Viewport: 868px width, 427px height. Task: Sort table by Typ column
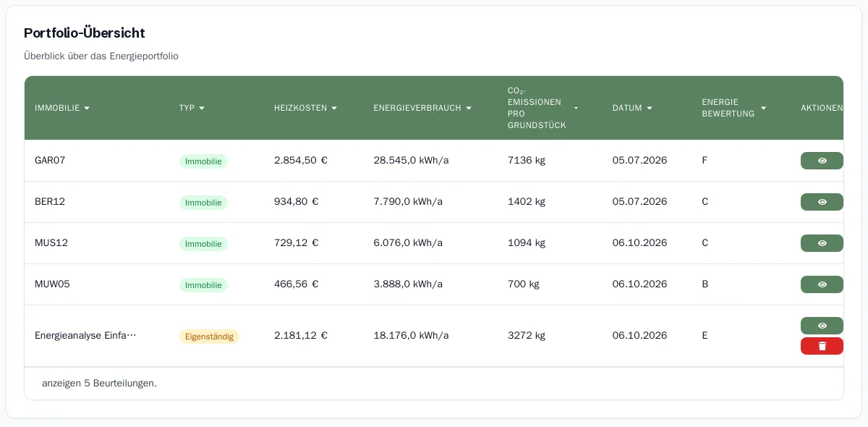[x=192, y=108]
